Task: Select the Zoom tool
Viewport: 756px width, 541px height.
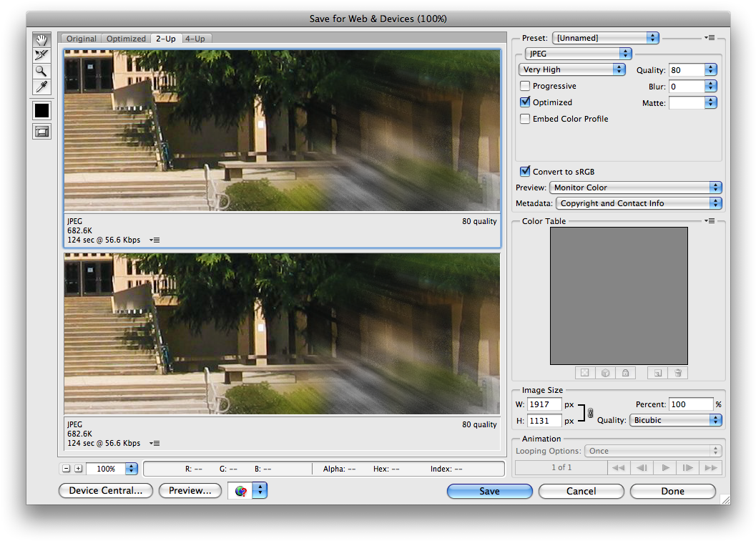Action: pos(41,71)
